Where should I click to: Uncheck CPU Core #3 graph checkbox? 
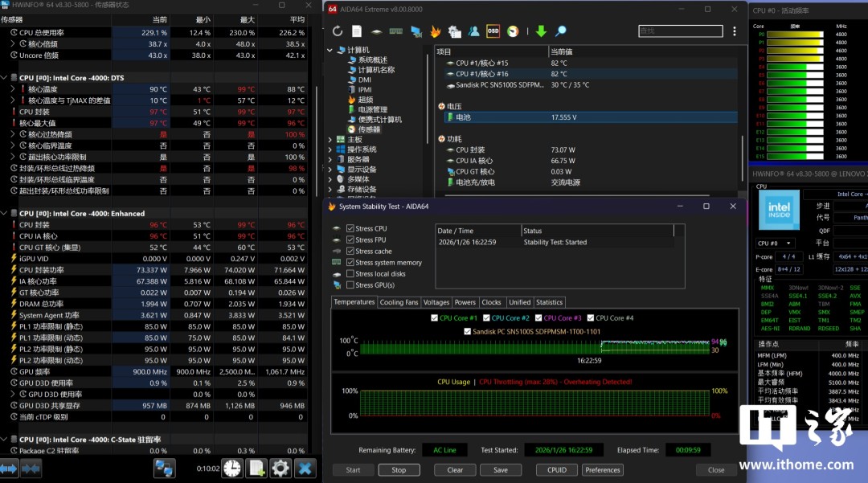539,318
